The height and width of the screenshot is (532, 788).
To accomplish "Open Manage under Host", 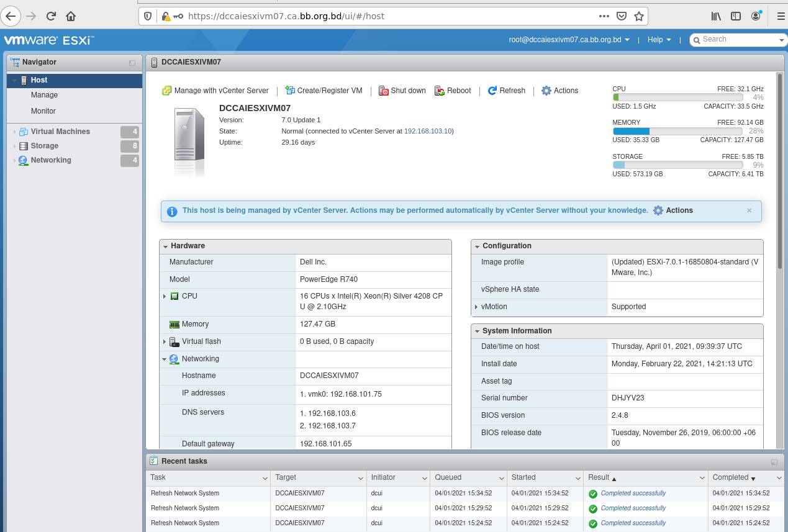I will click(44, 95).
